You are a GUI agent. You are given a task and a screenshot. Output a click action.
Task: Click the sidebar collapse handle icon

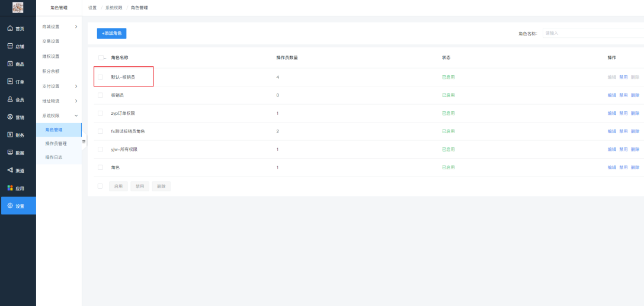point(84,141)
